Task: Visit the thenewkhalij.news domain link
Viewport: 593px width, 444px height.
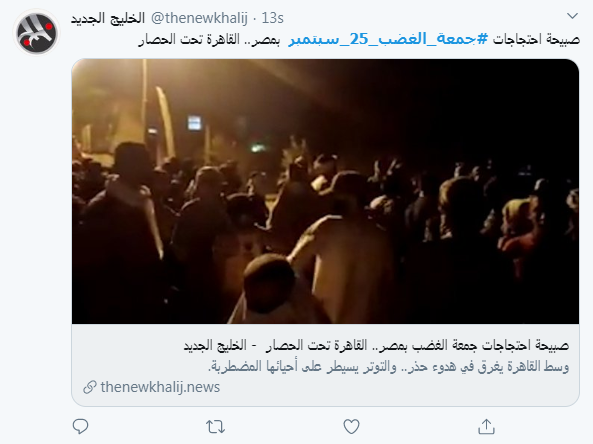Action: pos(160,387)
